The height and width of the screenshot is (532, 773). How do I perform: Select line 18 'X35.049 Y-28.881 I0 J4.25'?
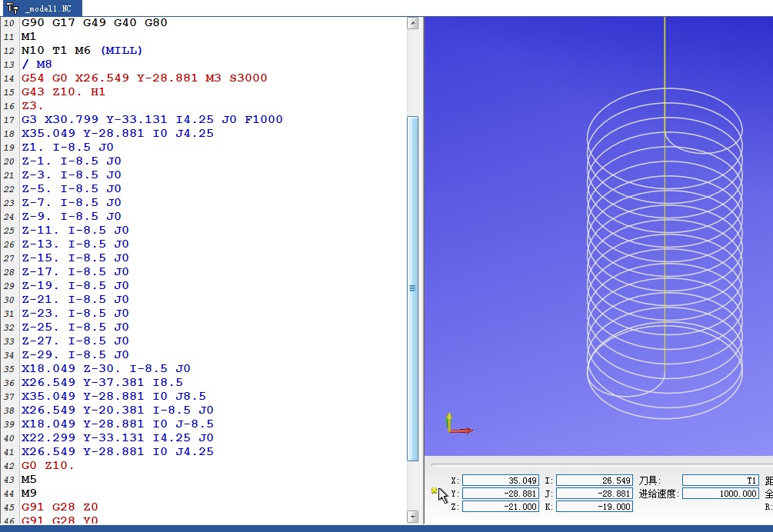point(118,133)
